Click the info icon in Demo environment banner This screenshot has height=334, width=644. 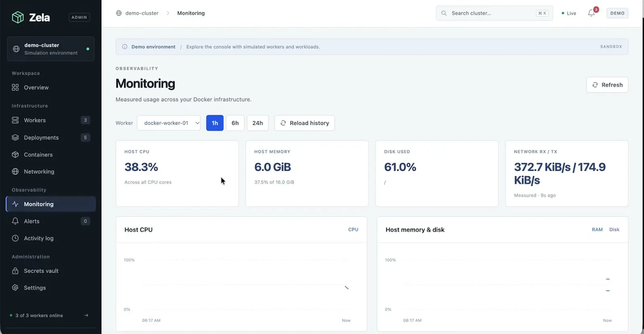(125, 47)
